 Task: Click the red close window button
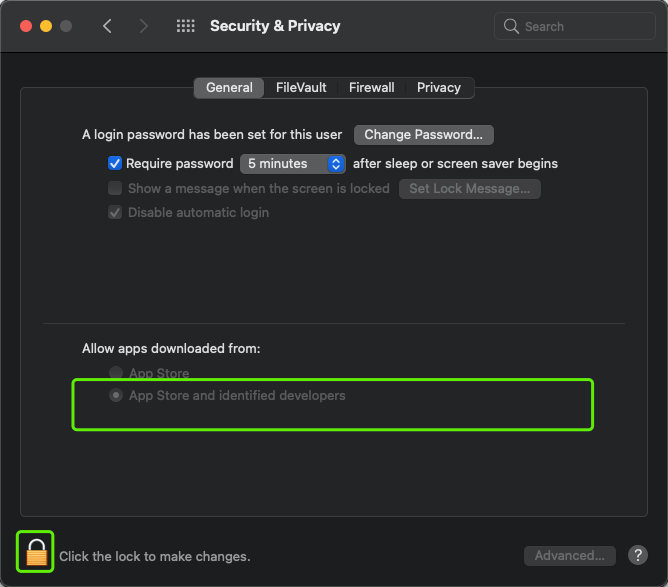[26, 26]
